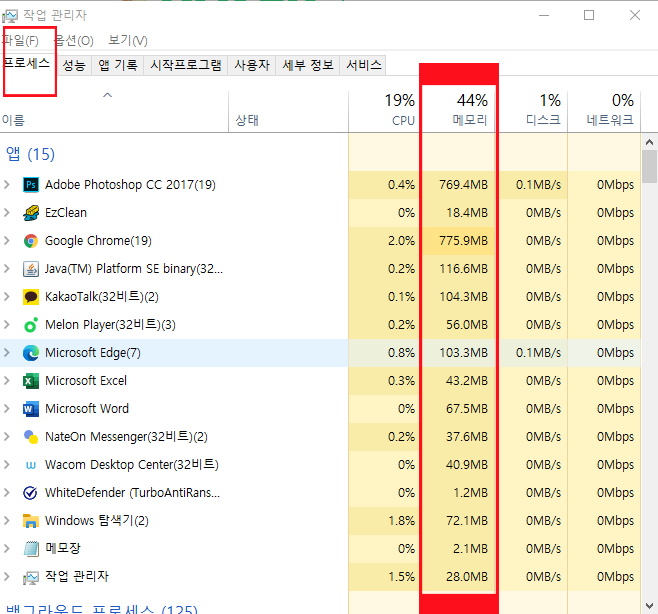Click the 메모장 notepad icon

pyautogui.click(x=31, y=549)
